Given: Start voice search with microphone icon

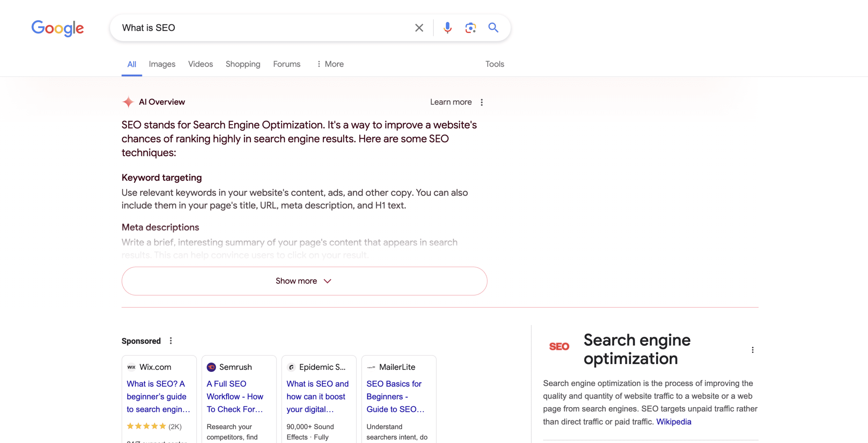Looking at the screenshot, I should coord(447,28).
